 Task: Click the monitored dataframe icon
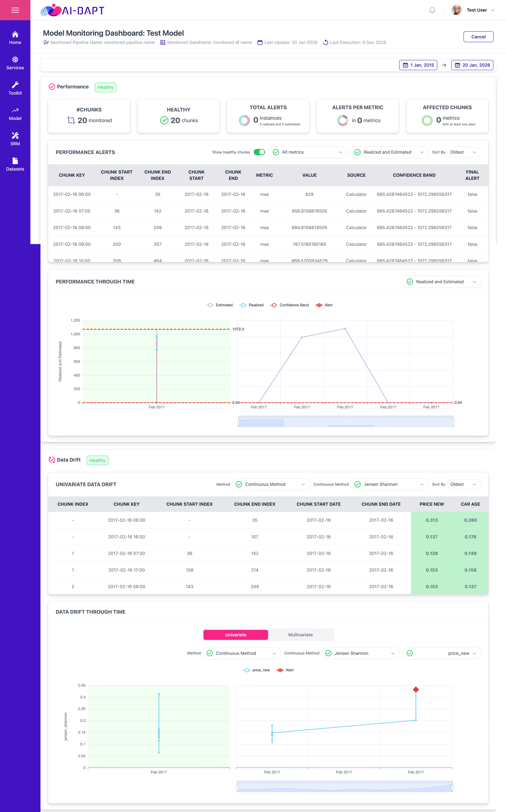pyautogui.click(x=163, y=42)
